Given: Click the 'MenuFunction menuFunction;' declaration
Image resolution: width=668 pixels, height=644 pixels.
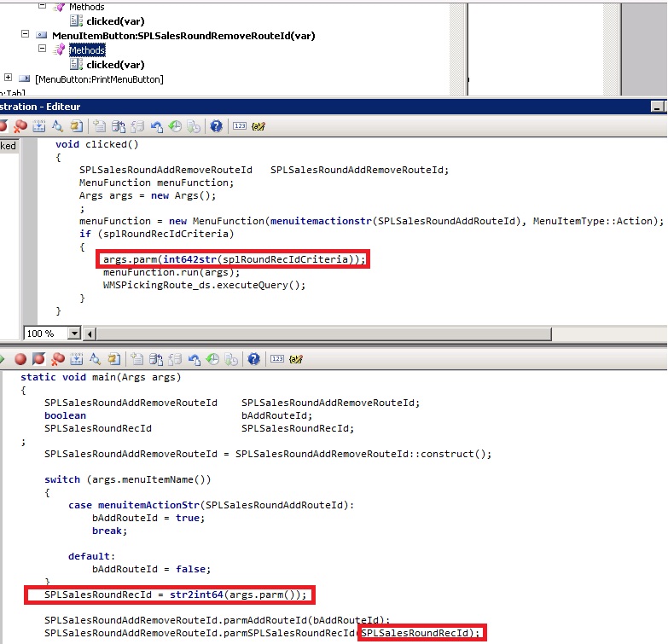Looking at the screenshot, I should (156, 183).
